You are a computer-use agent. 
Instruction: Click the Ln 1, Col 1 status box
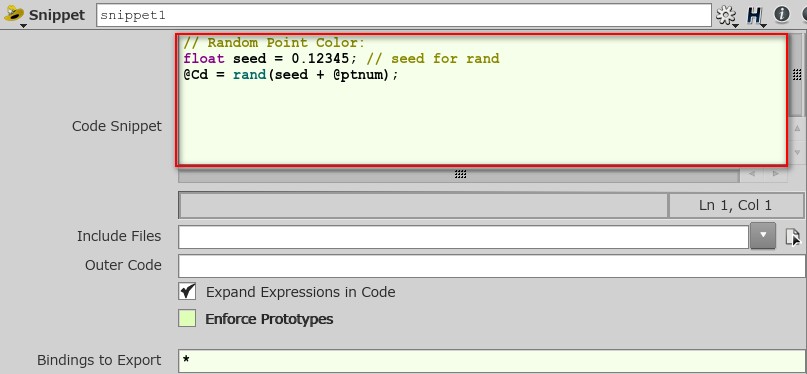pos(735,206)
